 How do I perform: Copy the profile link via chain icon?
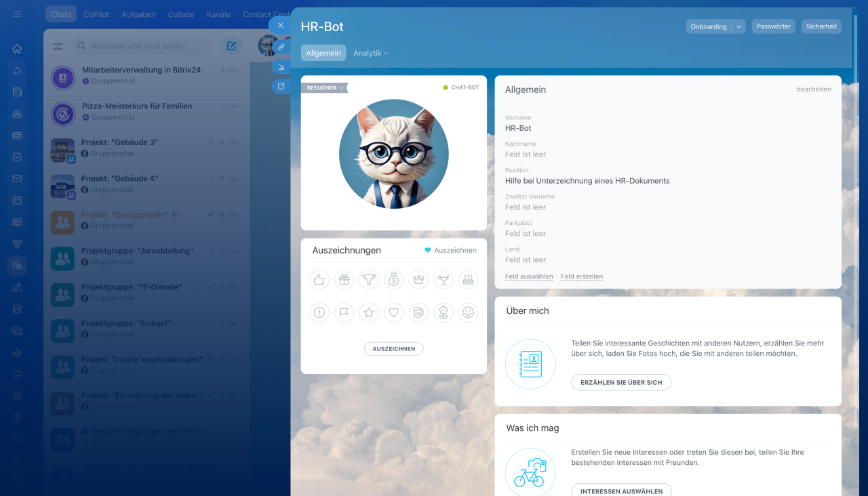[x=281, y=47]
